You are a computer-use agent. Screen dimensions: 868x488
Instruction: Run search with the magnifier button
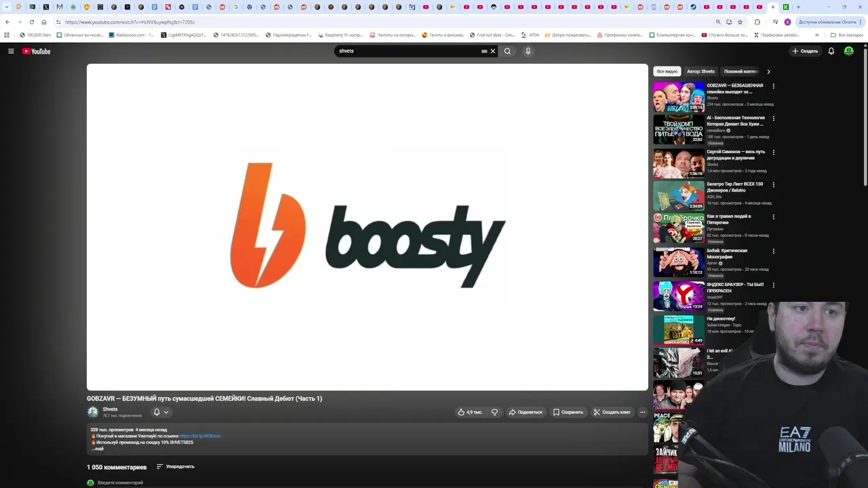(x=507, y=51)
